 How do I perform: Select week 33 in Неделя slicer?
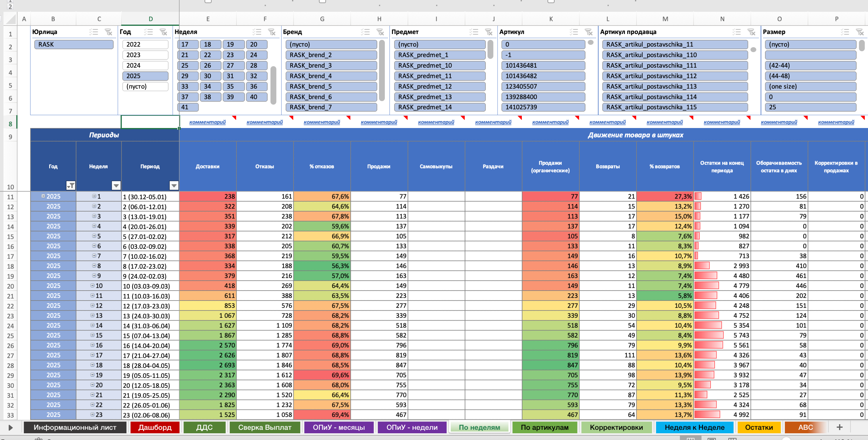[x=187, y=86]
